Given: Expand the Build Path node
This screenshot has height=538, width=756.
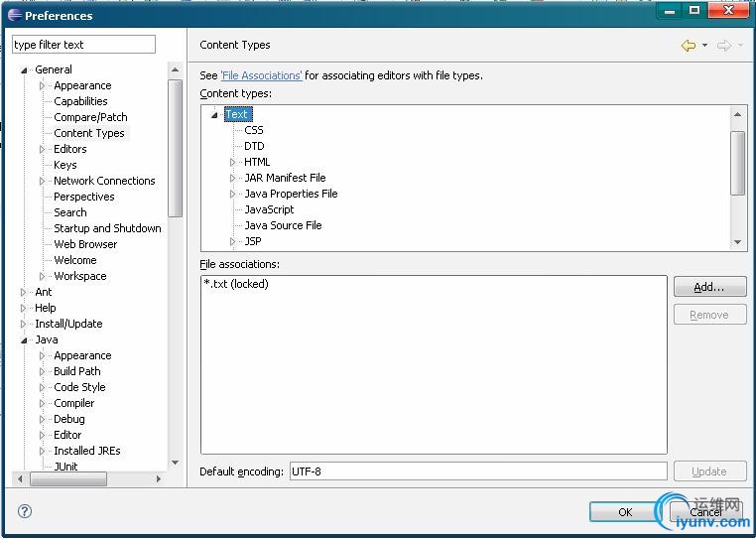Looking at the screenshot, I should tap(42, 372).
